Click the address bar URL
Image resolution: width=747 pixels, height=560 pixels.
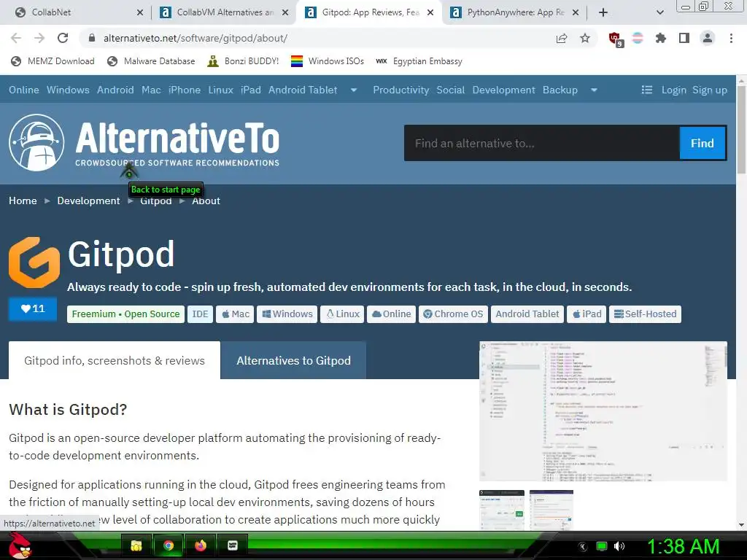[x=195, y=38]
